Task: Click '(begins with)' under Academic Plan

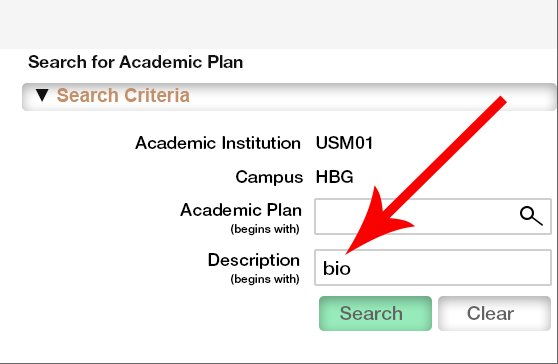Action: pyautogui.click(x=265, y=229)
